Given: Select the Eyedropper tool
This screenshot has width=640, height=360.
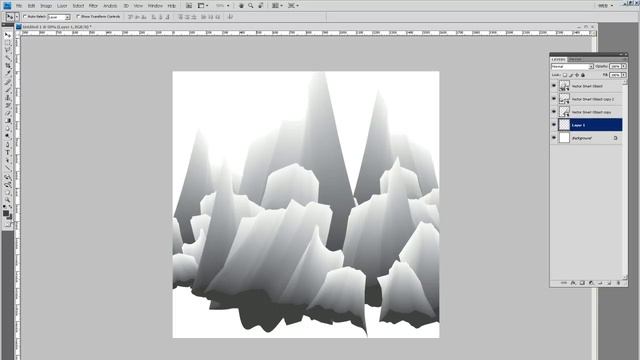Looking at the screenshot, I should 8,73.
